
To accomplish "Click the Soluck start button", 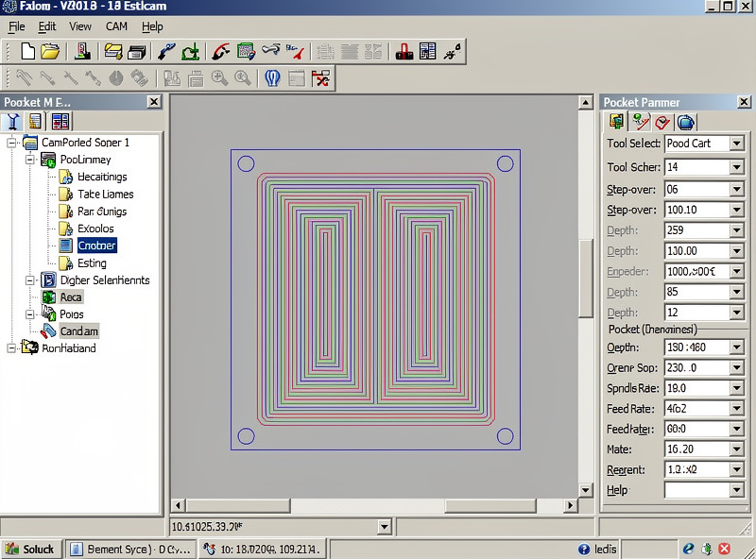I will click(31, 549).
